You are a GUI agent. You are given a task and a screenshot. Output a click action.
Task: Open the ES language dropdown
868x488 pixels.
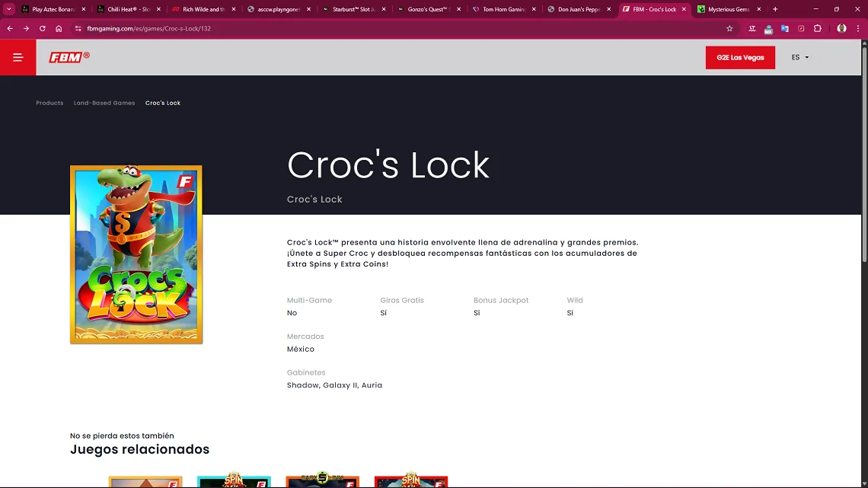(798, 56)
